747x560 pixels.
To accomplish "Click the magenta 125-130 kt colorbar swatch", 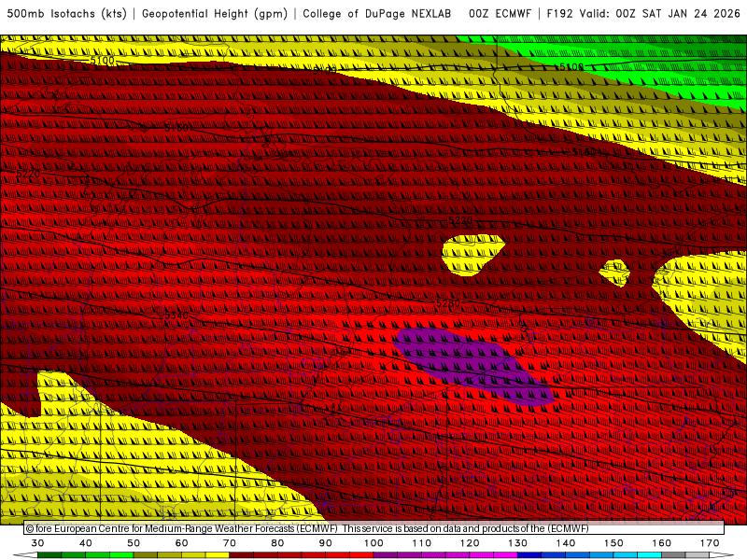I will 505,555.
